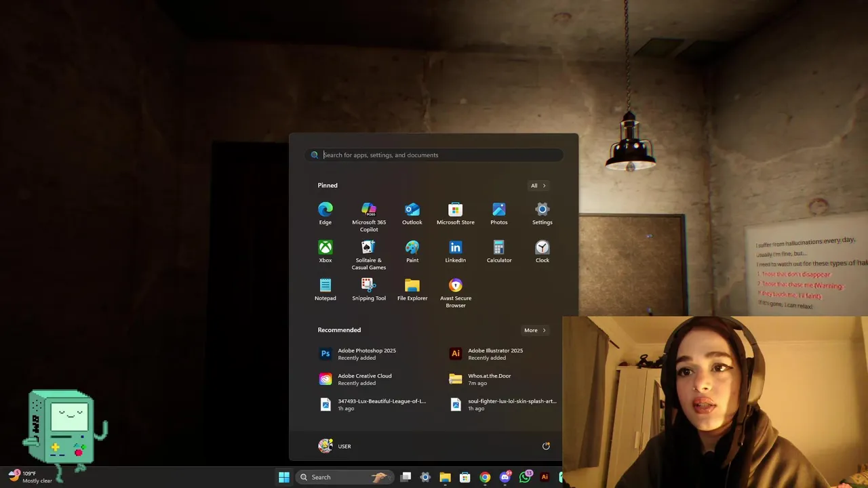Screen dimensions: 868x488
Task: Launch Microsoft 365 Copilot
Action: point(369,217)
